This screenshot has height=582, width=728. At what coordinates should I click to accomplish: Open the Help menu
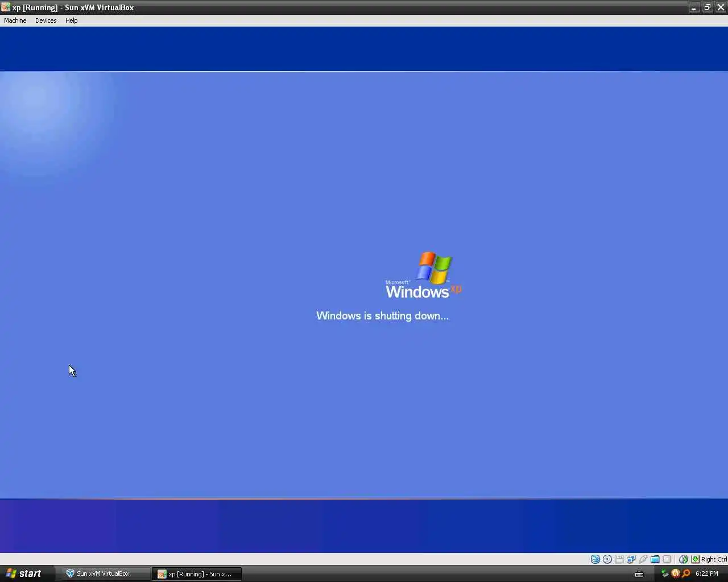pyautogui.click(x=72, y=20)
